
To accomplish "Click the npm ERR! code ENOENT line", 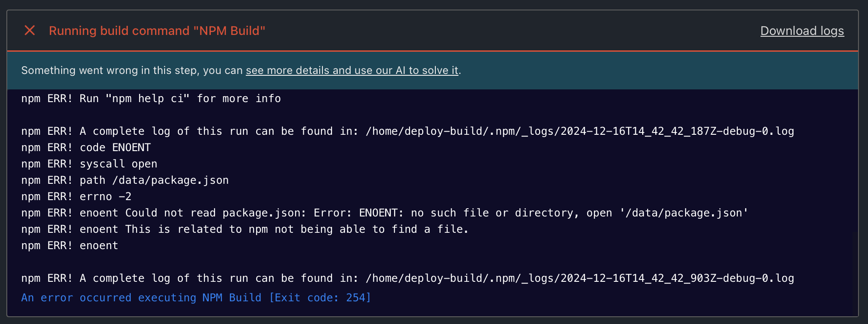I will (x=85, y=147).
